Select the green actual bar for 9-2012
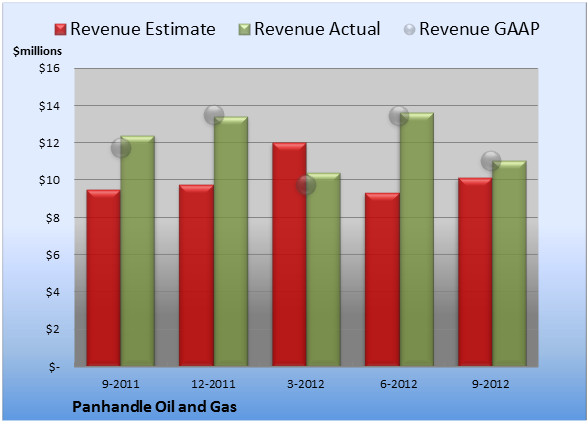This screenshot has height=422, width=588. point(509,263)
